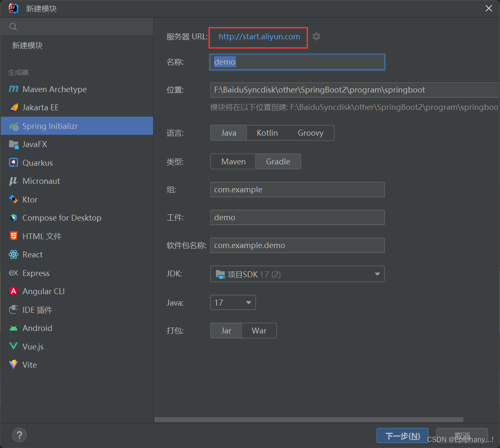Click the Ktor icon
Screen dimensions: 500x448
click(x=14, y=199)
